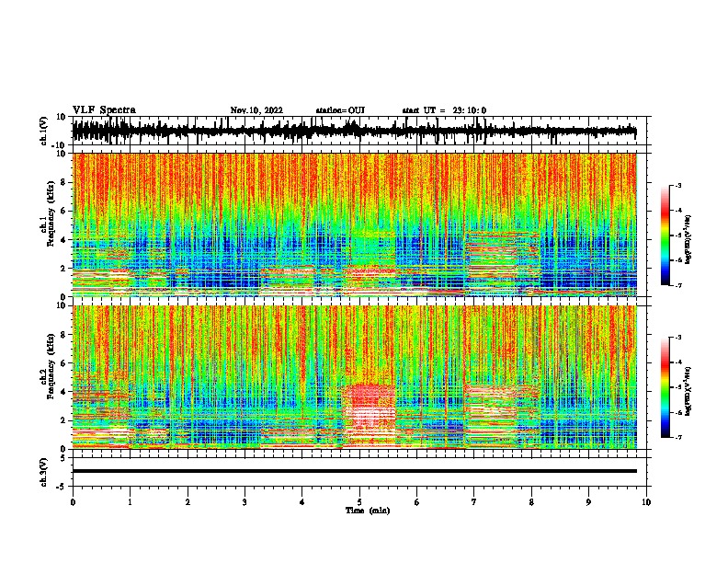The width and height of the screenshot is (728, 563).
Task: Click the ch.1 color bar PSD unit label
Action: click(x=688, y=240)
